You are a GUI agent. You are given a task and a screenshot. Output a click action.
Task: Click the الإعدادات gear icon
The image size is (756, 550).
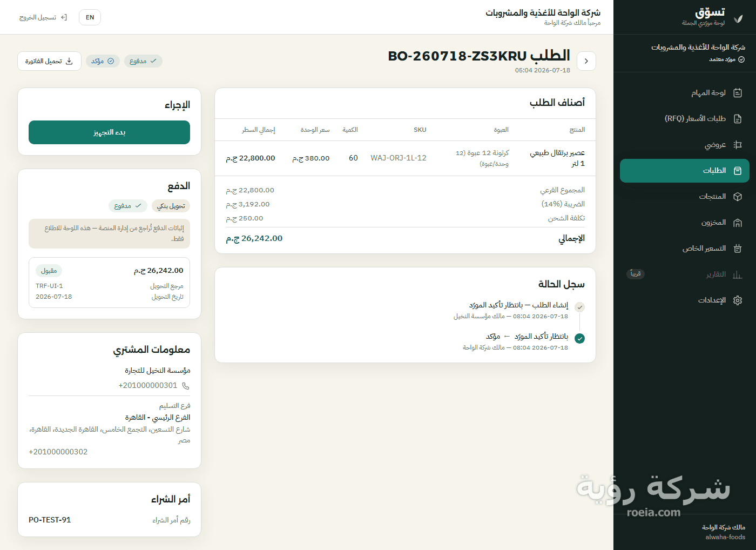(x=738, y=300)
